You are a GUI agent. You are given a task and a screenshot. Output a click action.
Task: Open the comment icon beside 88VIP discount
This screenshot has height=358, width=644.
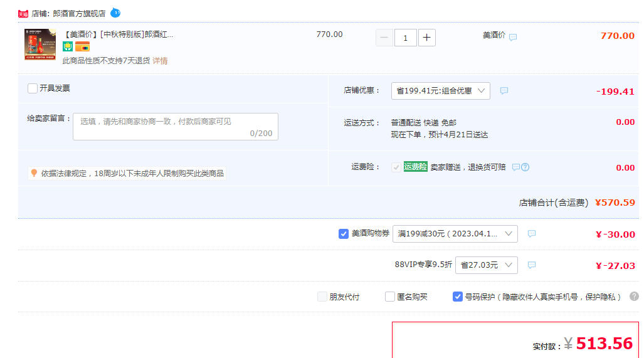pos(532,265)
